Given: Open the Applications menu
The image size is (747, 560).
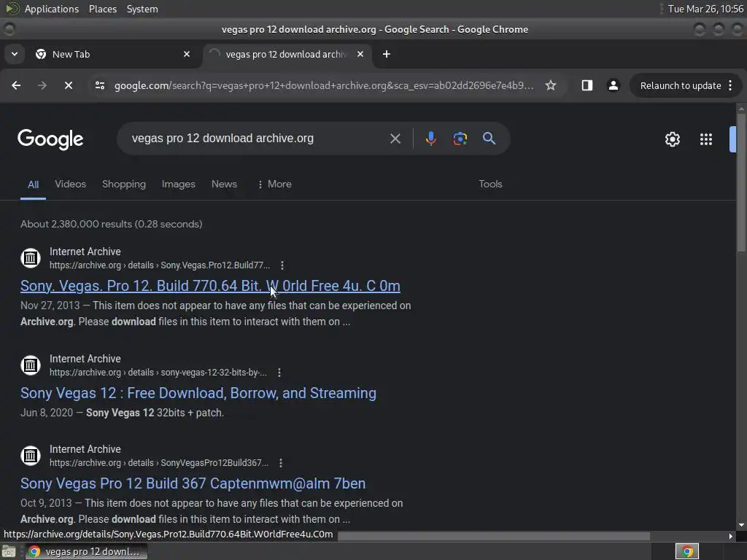Looking at the screenshot, I should (x=52, y=9).
